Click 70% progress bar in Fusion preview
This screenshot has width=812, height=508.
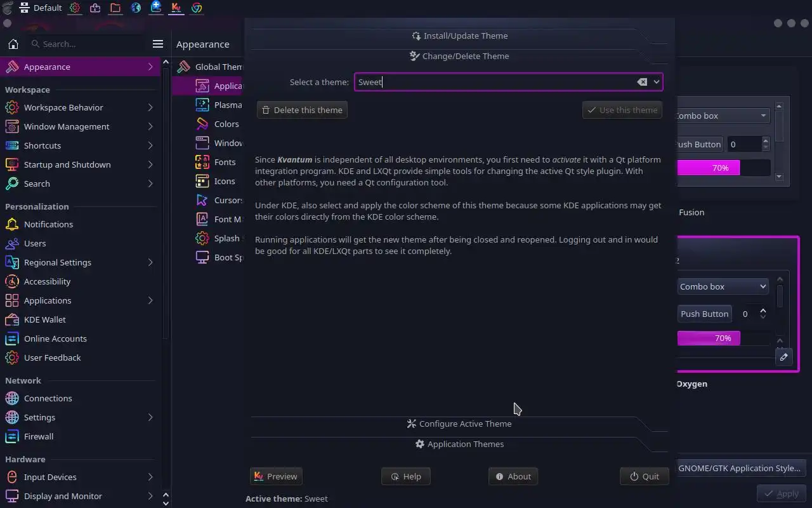point(723,168)
